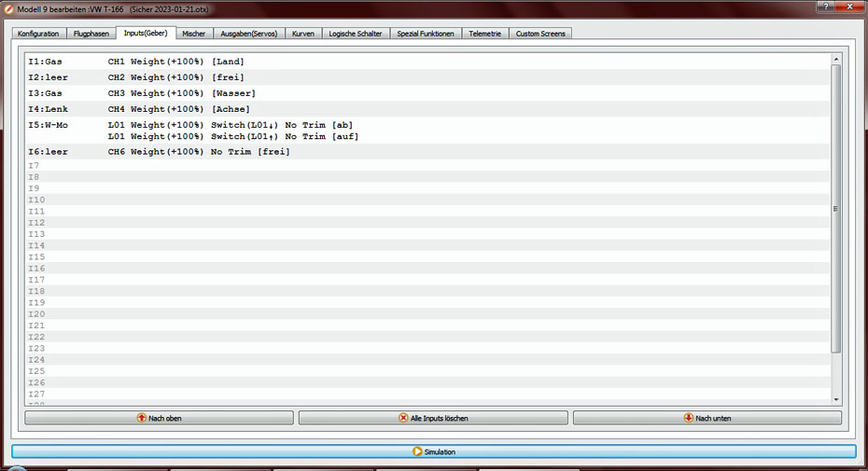Select the CH2 Weight line with [frei]
The width and height of the screenshot is (868, 471).
point(176,77)
